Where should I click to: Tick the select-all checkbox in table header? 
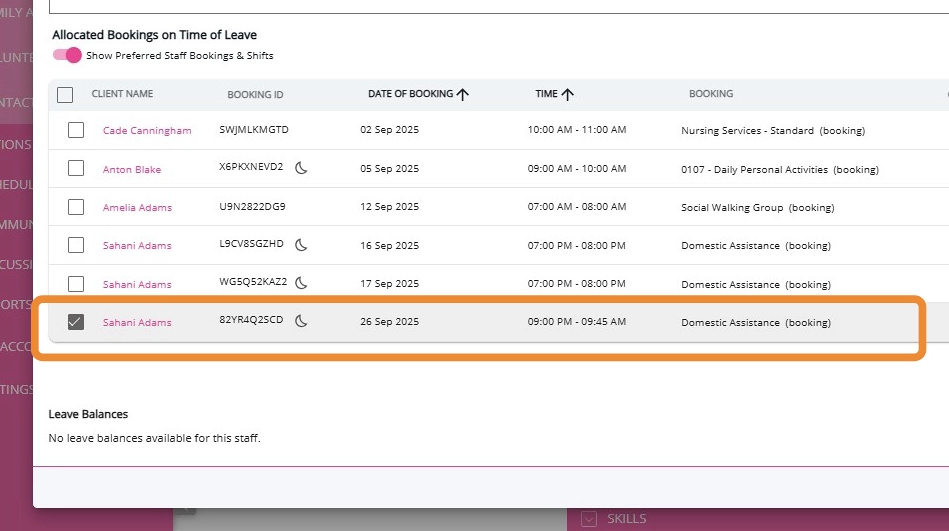point(65,95)
